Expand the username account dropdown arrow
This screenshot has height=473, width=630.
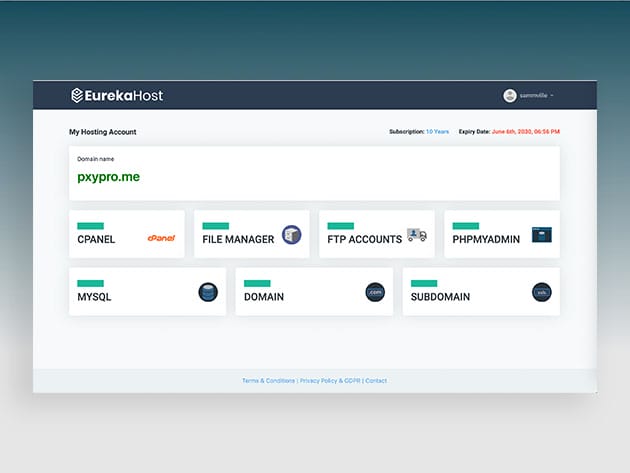[x=552, y=96]
